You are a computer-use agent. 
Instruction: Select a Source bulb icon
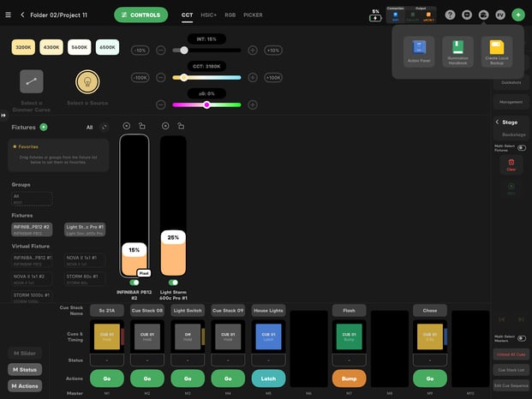tap(87, 81)
